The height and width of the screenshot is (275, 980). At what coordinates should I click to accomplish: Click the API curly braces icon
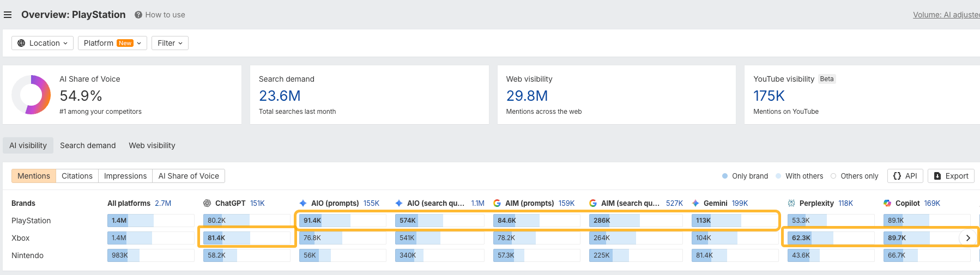897,176
